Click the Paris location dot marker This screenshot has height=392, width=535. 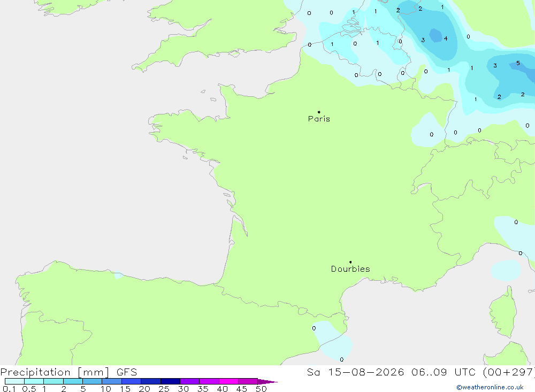pyautogui.click(x=319, y=112)
